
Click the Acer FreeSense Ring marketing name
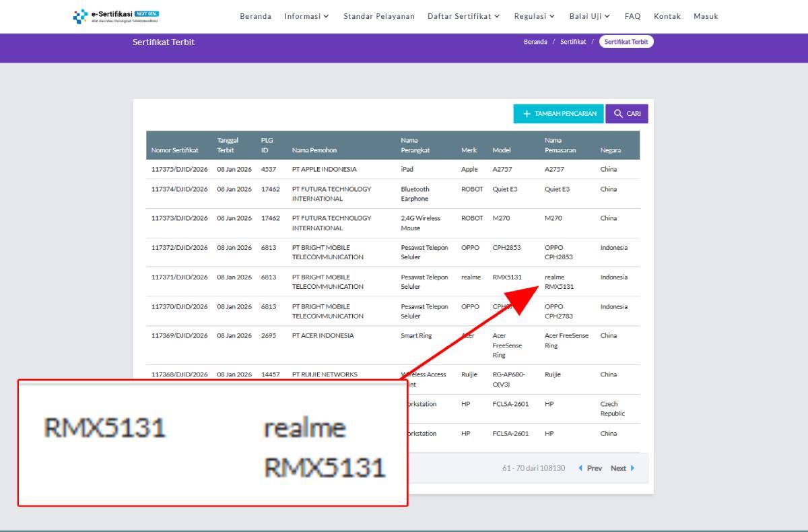[567, 340]
